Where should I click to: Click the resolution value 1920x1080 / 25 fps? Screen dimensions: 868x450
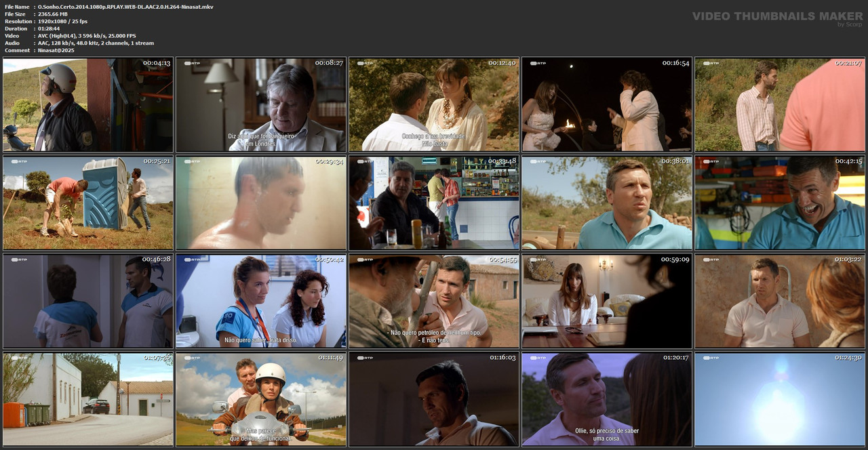[x=62, y=21]
